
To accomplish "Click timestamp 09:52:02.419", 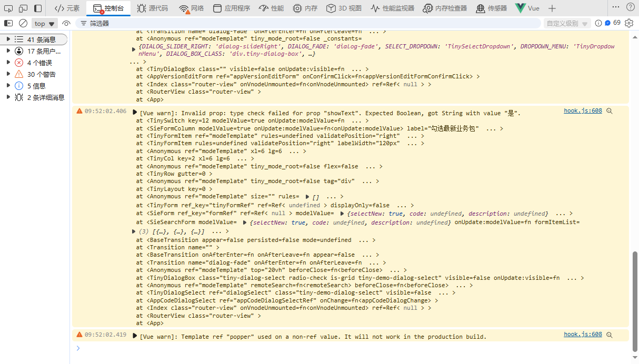I will coord(105,335).
